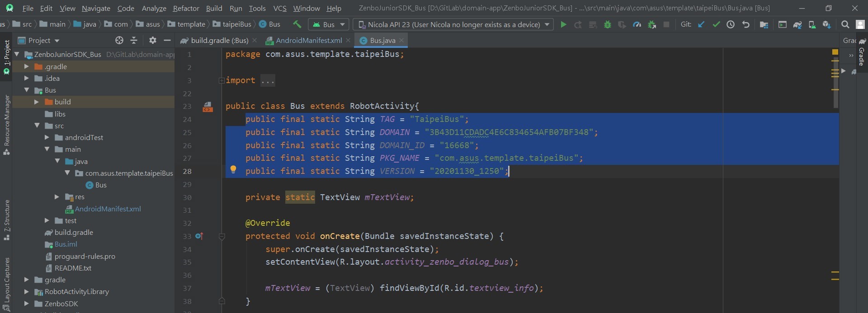This screenshot has height=313, width=868.
Task: Open the Analyze menu
Action: point(154,8)
